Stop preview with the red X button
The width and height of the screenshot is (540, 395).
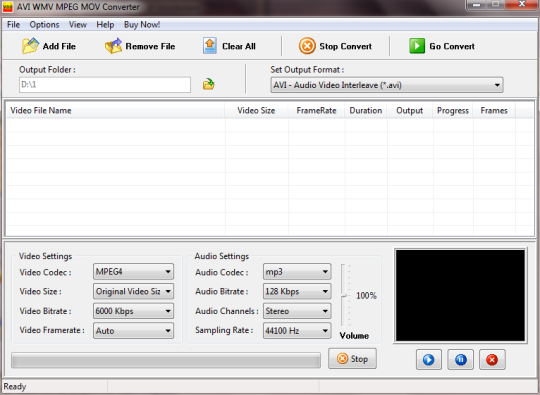coord(492,360)
